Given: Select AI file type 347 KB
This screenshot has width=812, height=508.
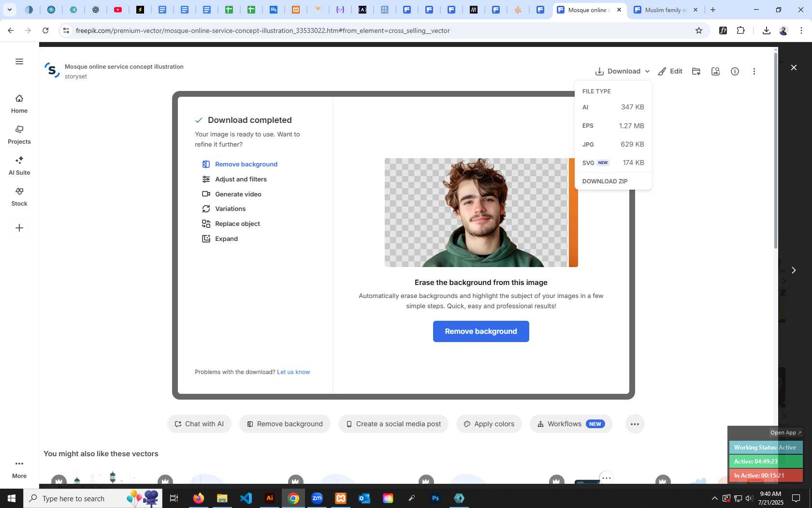Looking at the screenshot, I should coord(613,107).
